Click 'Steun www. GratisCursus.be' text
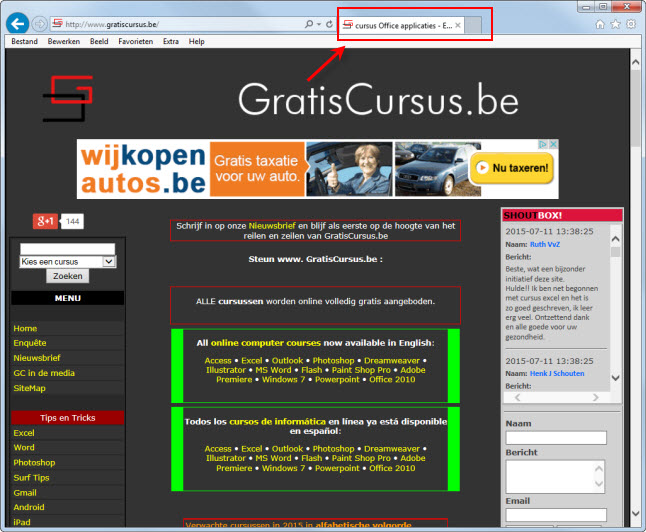 [315, 259]
